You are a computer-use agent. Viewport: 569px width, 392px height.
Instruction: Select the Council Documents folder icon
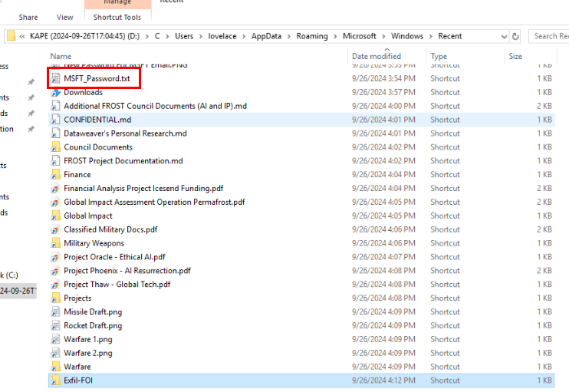pos(55,147)
